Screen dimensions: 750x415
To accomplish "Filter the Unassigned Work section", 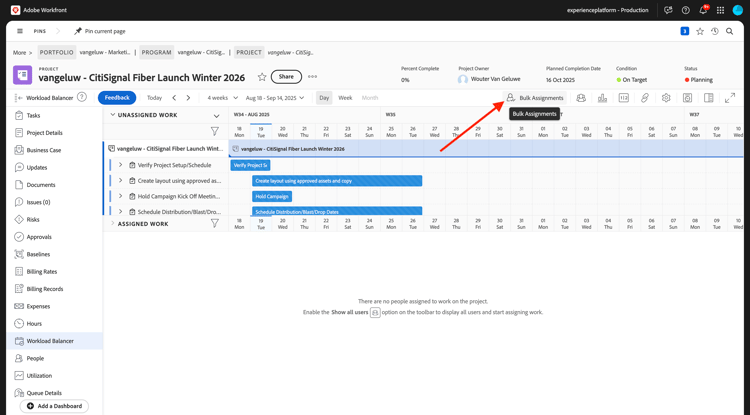I will coord(215,131).
